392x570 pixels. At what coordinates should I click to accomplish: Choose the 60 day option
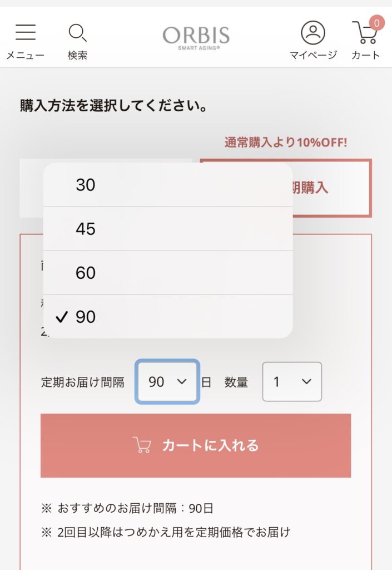tap(168, 273)
